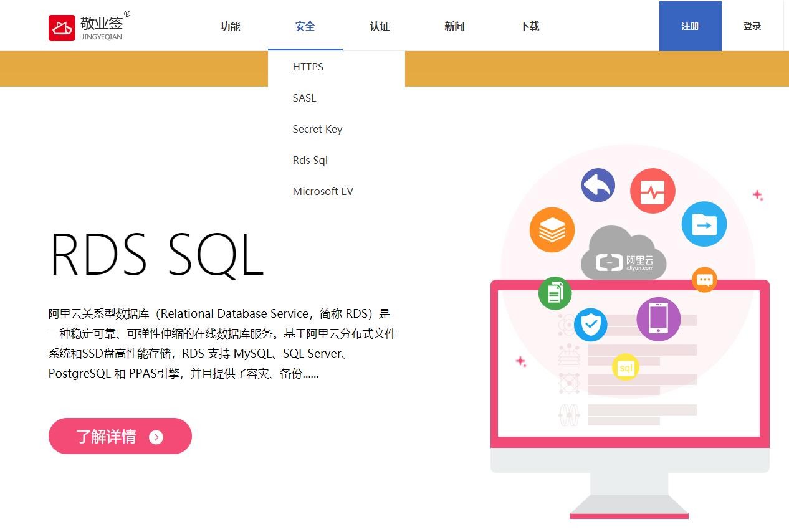Select HTTPS from the dropdown menu

[337, 67]
